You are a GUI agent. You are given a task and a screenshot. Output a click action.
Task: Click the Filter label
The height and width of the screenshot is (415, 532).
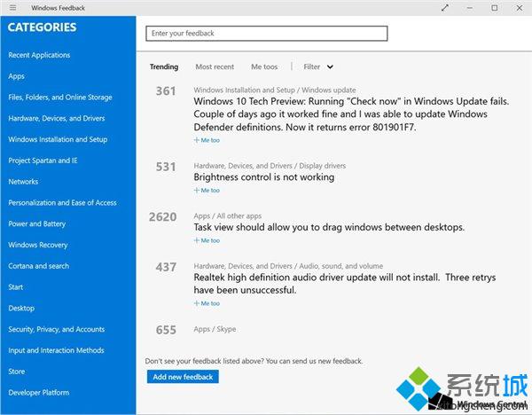coord(312,67)
